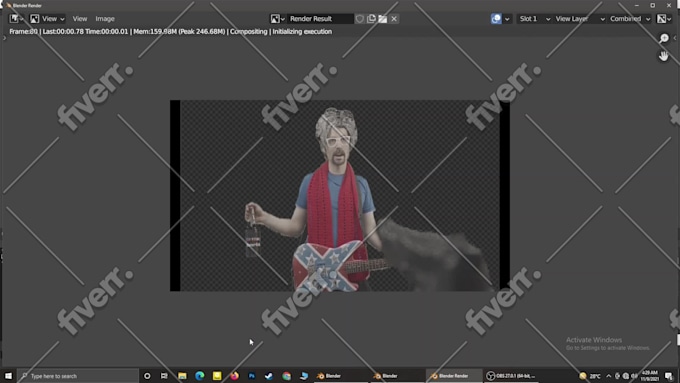Click the 'Type here to search' box
This screenshot has width=680, height=383.
tap(78, 376)
